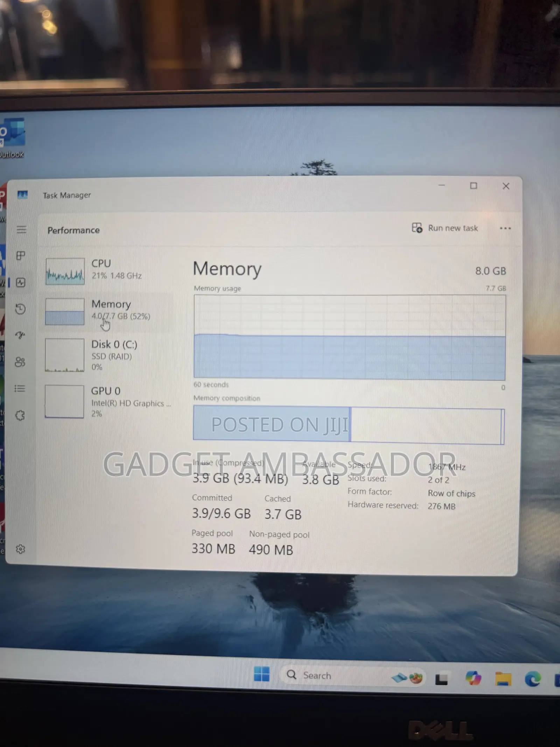
Task: Open the Startup apps page icon
Action: click(20, 335)
